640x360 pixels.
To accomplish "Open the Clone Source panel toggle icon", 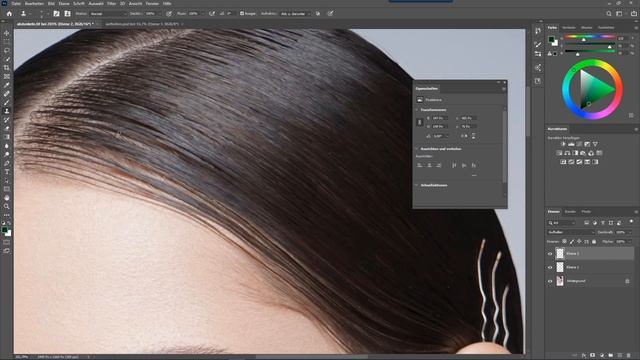I will click(x=67, y=13).
